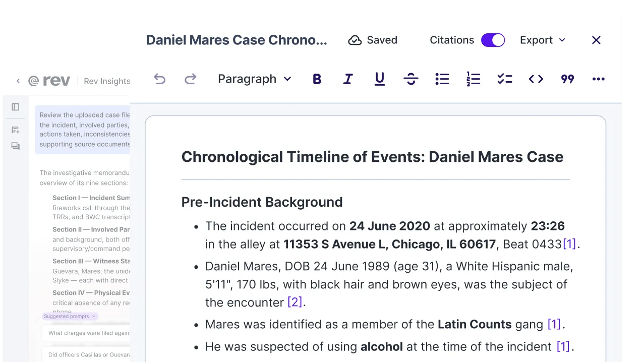Insert a bulleted list
Screen dimensions: 644x362
(442, 79)
